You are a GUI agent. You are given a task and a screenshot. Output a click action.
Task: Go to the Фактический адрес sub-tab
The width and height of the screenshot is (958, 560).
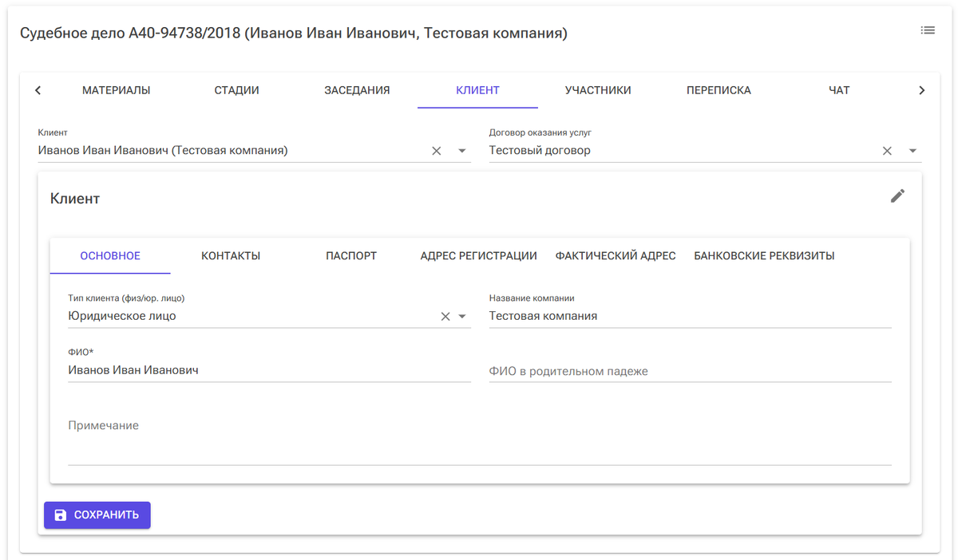(616, 256)
